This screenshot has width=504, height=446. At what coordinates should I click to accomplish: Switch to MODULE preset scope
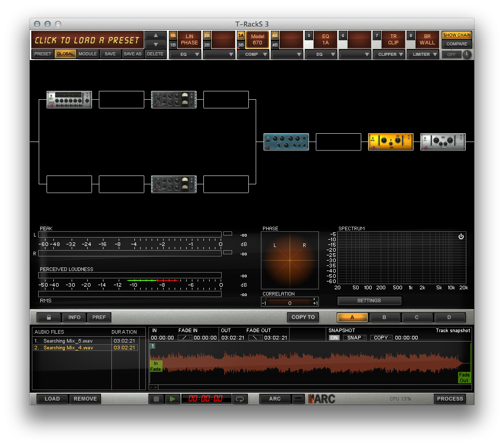[88, 54]
